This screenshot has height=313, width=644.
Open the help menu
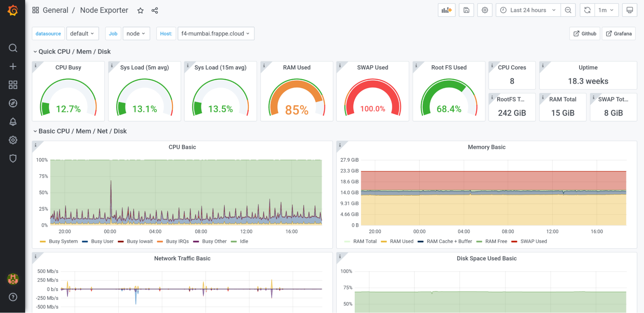(x=13, y=297)
